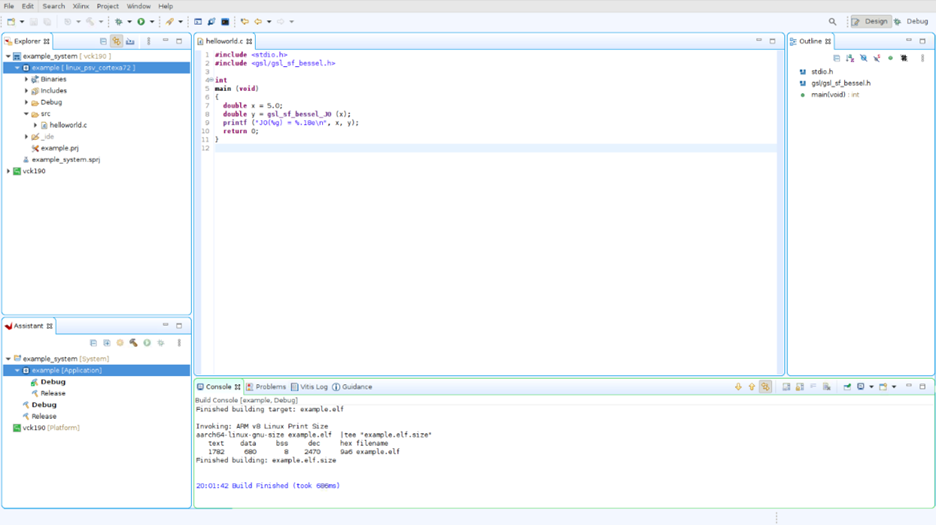The width and height of the screenshot is (936, 525).
Task: Click the search magnifier icon at top right
Action: 832,22
